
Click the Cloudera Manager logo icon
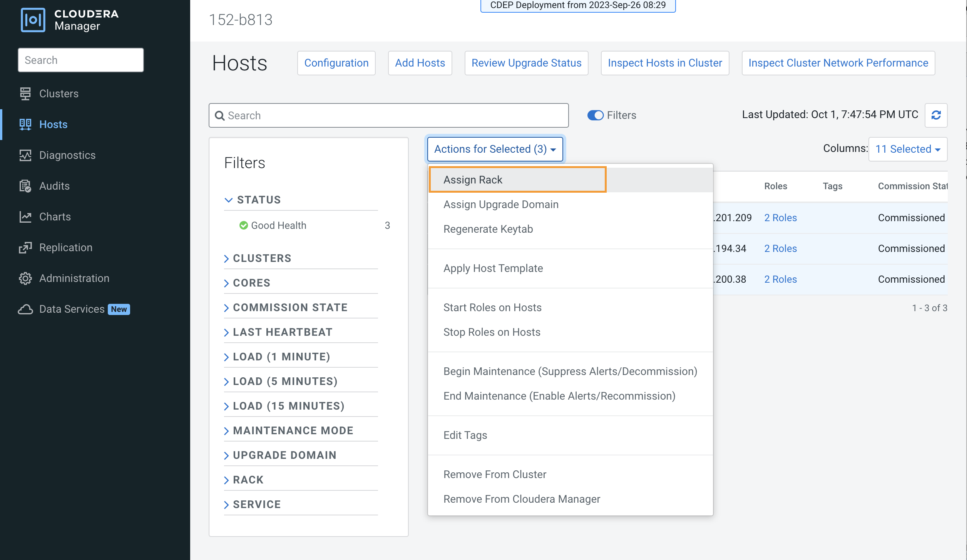pos(33,20)
